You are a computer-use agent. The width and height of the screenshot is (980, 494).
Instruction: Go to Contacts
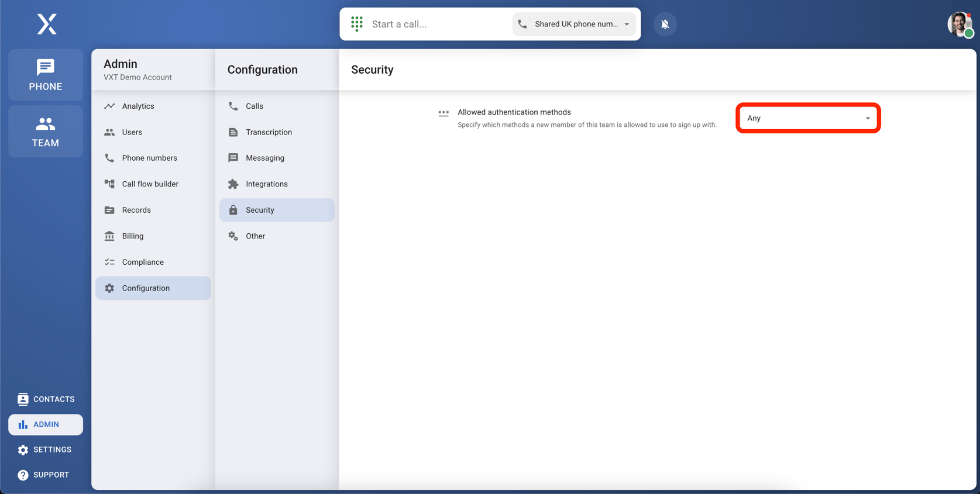46,399
